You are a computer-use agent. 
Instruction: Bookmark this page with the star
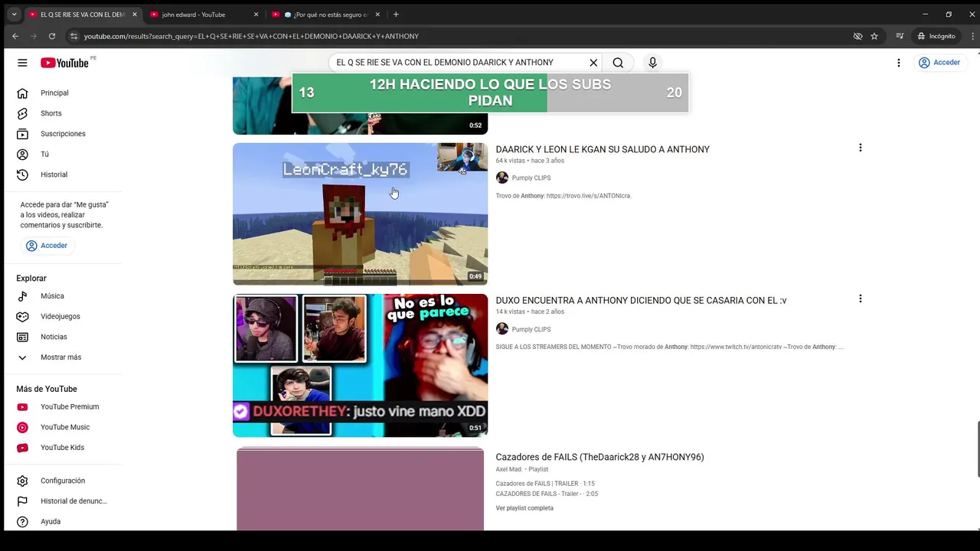pos(874,36)
